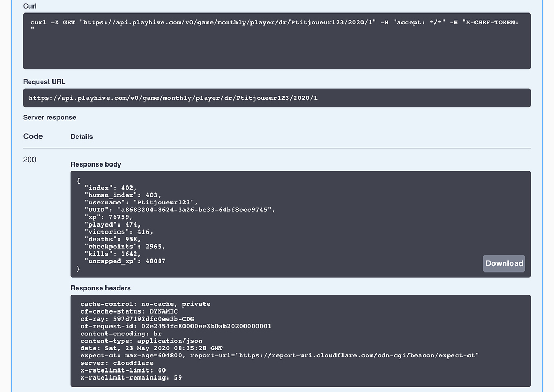Click the Server response section label
Viewport: 554px width, 392px height.
point(49,117)
